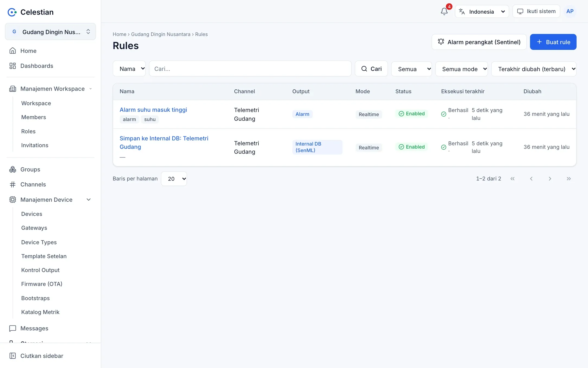Change rows per page from 20
The width and height of the screenshot is (588, 368).
[174, 179]
